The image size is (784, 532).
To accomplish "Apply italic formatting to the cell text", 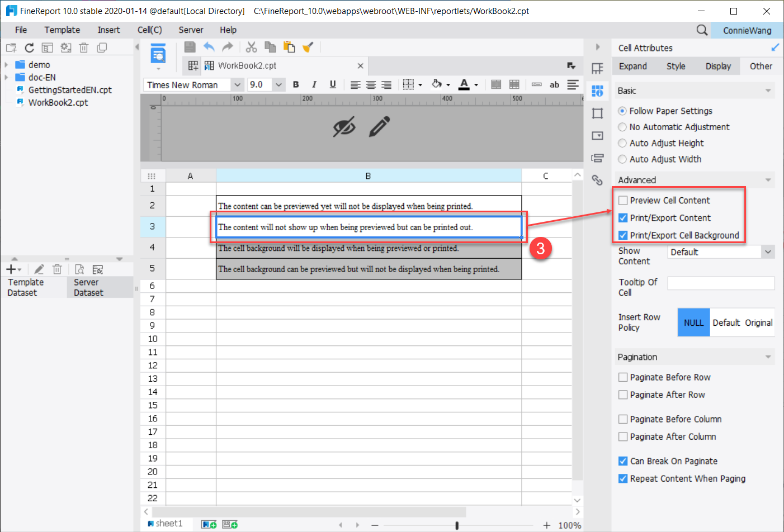I will coord(314,84).
